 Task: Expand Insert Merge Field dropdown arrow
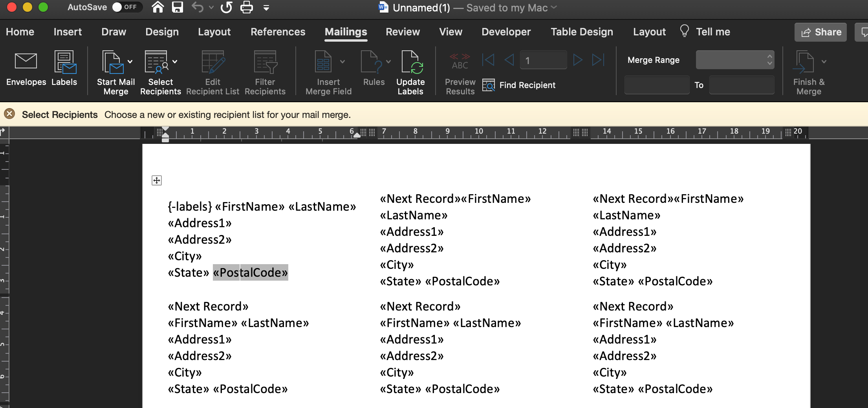(342, 61)
